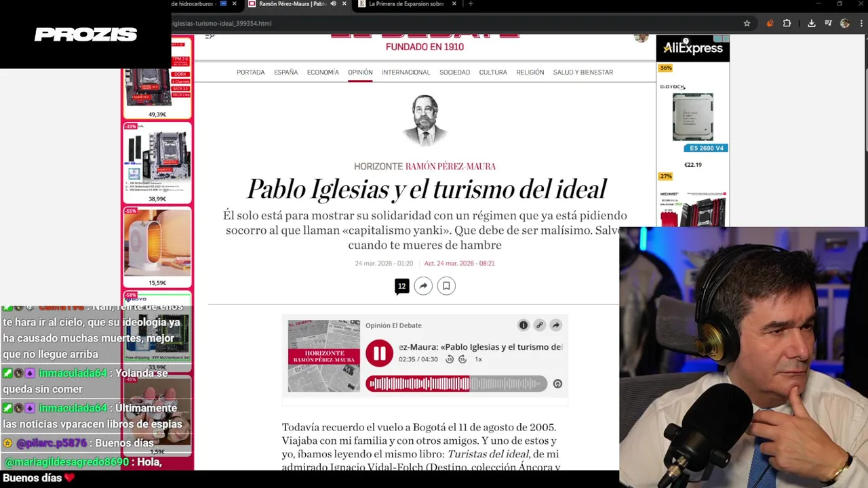Click the orange extension icon in toolbar
Viewport: 868px width, 488px height.
(770, 23)
